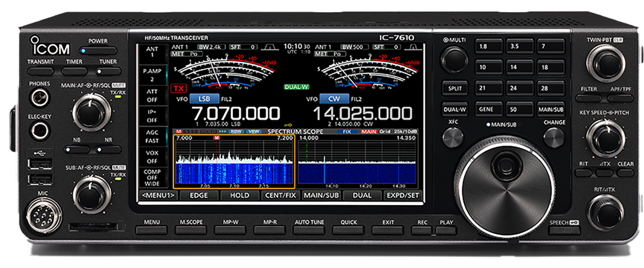Select the 7 MHz band key
Image resolution: width=644 pixels, height=268 pixels.
[x=550, y=46]
